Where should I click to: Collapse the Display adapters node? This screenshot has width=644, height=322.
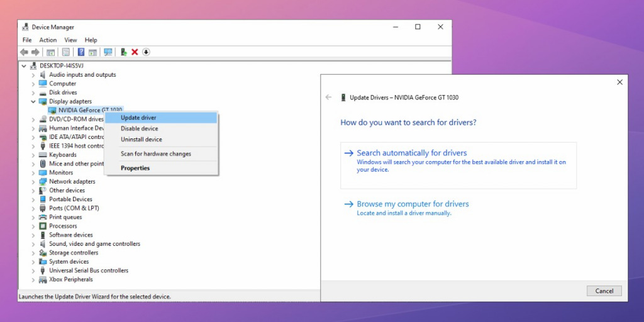(x=33, y=101)
